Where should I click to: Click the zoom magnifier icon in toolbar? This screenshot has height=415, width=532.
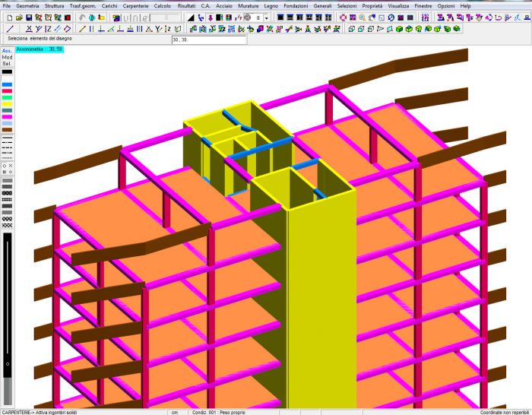pyautogui.click(x=362, y=17)
